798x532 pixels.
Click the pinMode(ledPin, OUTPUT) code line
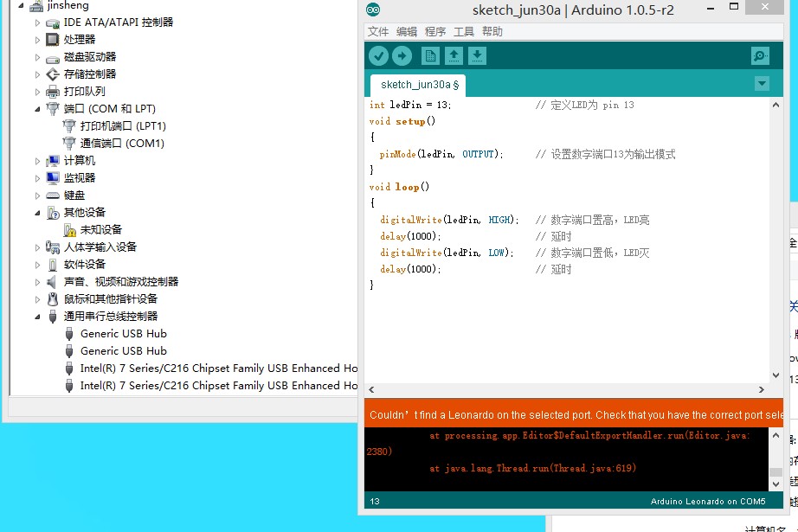pyautogui.click(x=441, y=154)
